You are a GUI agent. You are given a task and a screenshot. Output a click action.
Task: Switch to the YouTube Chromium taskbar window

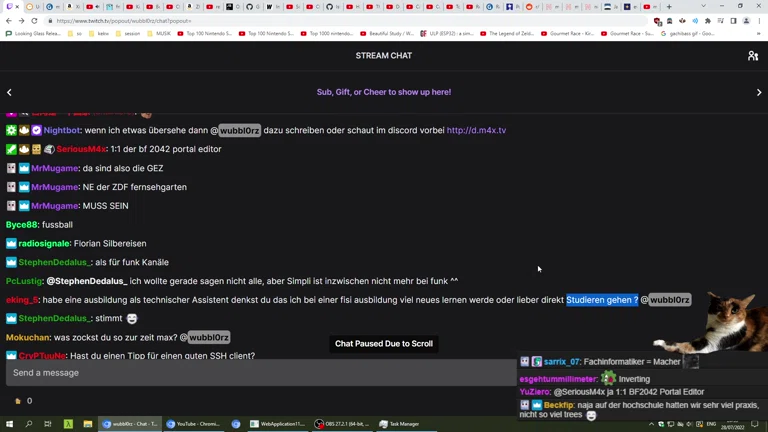click(194, 424)
